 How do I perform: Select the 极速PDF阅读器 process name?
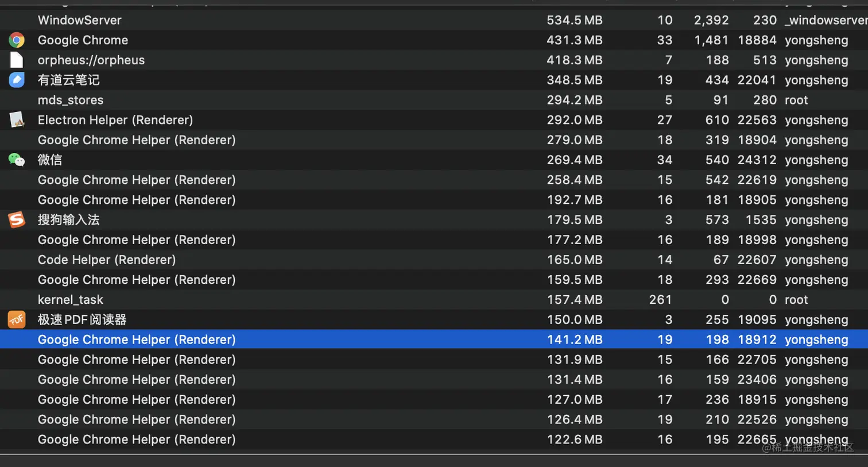(82, 319)
